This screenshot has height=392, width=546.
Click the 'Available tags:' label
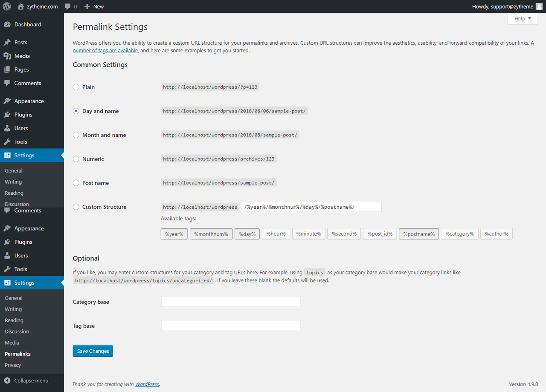(x=178, y=219)
